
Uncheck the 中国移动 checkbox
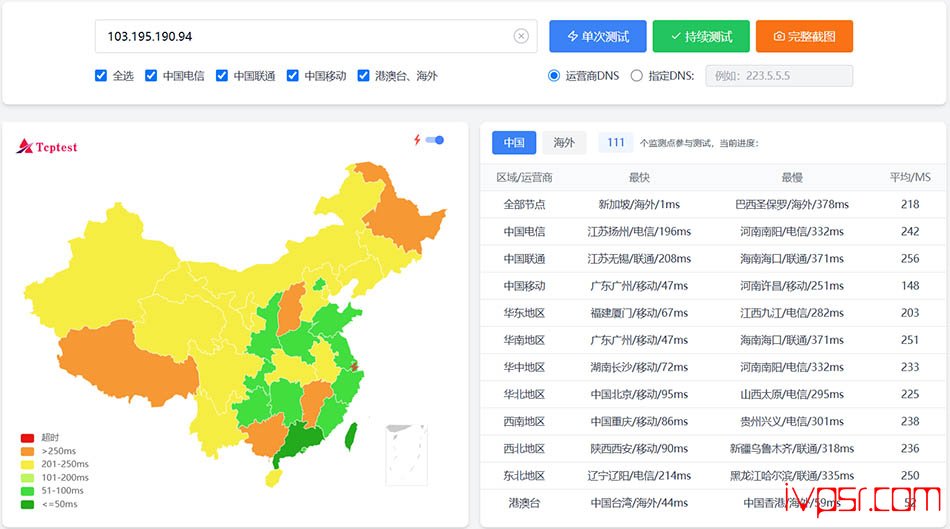[x=293, y=76]
